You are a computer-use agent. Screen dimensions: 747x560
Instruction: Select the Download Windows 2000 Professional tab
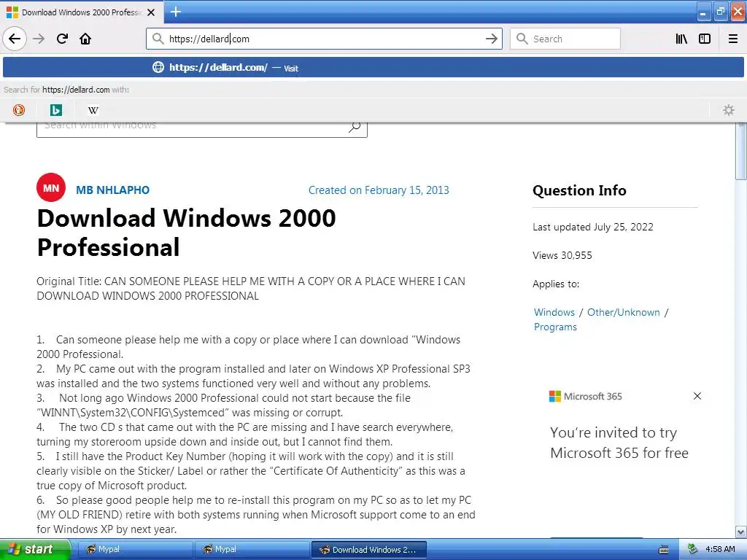tap(82, 12)
